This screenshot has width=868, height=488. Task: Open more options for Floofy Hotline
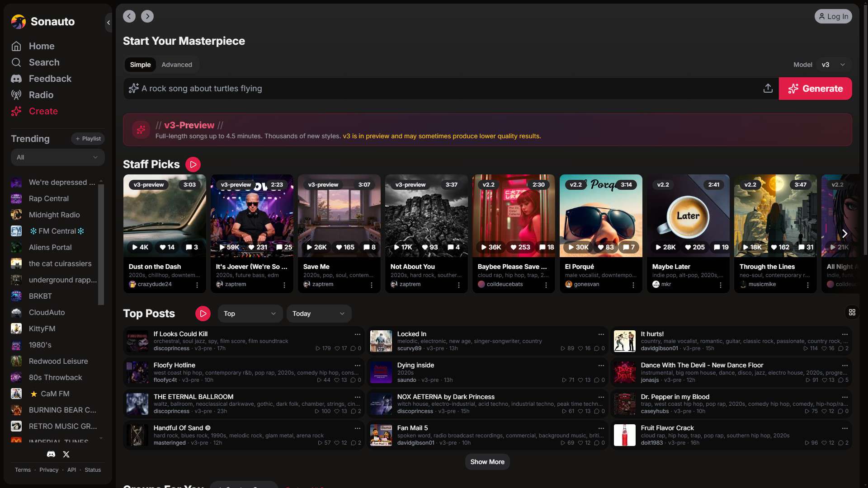click(x=358, y=366)
